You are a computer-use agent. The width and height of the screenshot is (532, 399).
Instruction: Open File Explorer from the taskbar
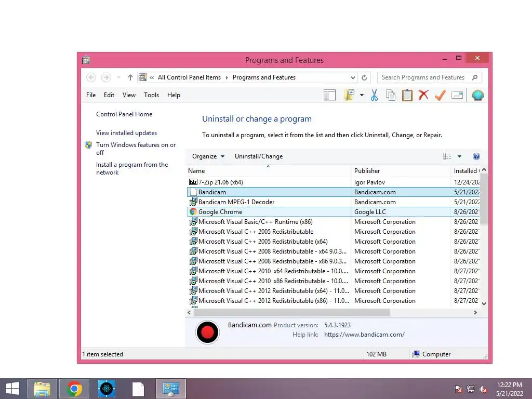coord(42,389)
